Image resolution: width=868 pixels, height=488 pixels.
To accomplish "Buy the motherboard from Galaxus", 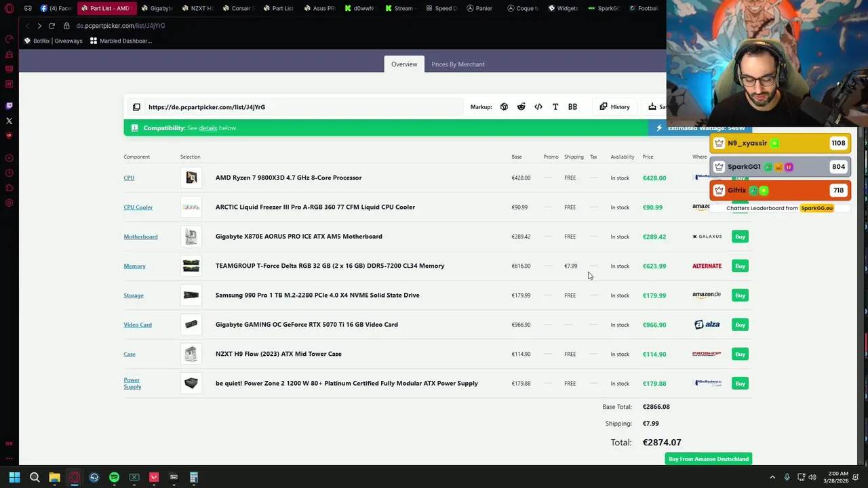I will pyautogui.click(x=740, y=237).
